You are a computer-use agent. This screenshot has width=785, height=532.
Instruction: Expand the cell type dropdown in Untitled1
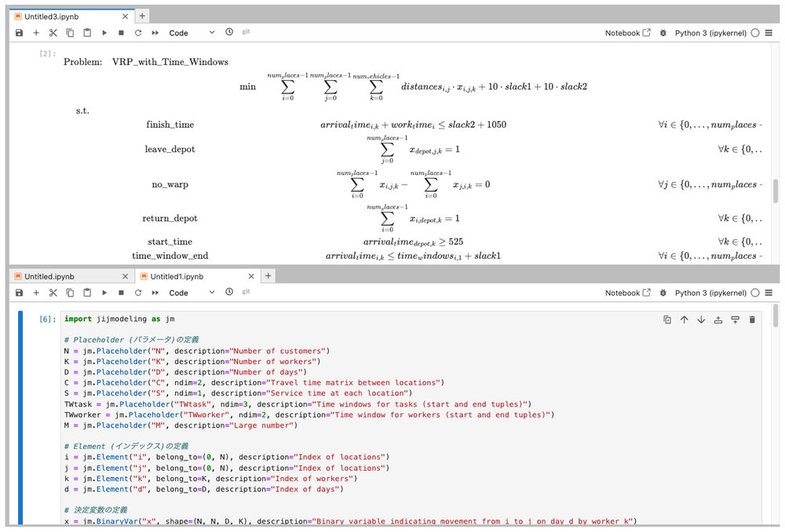[x=192, y=293]
